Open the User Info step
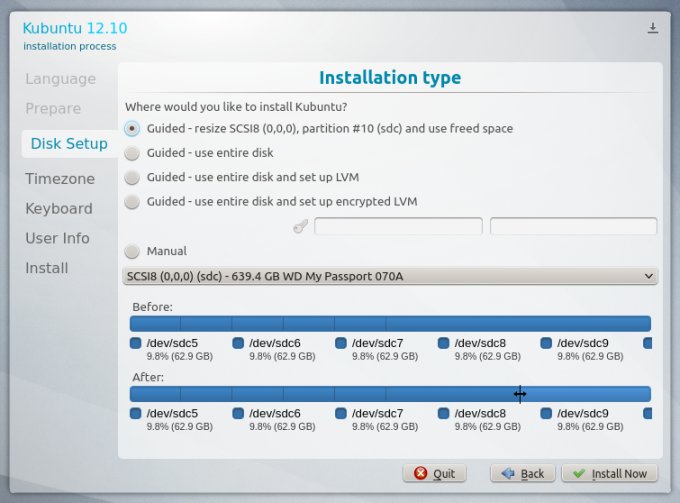This screenshot has height=503, width=680. pyautogui.click(x=57, y=238)
